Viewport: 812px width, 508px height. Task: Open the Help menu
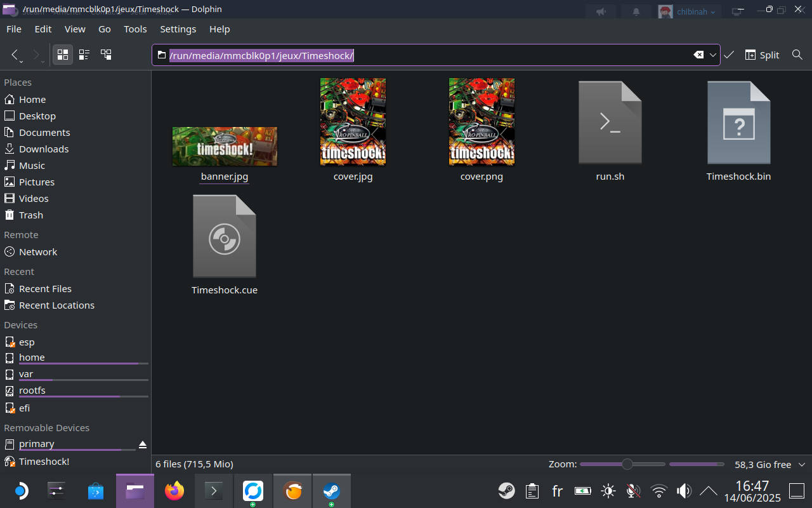(x=219, y=29)
